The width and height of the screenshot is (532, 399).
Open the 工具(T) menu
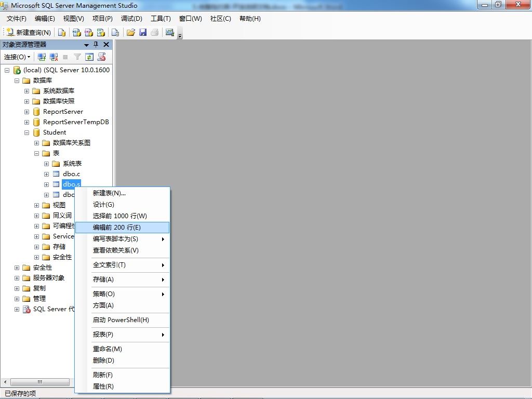pyautogui.click(x=161, y=19)
